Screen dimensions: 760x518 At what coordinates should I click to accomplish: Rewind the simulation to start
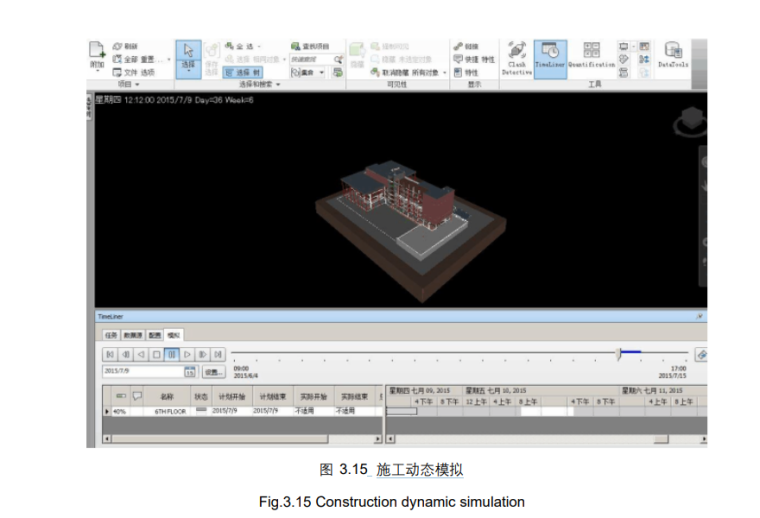click(x=110, y=354)
